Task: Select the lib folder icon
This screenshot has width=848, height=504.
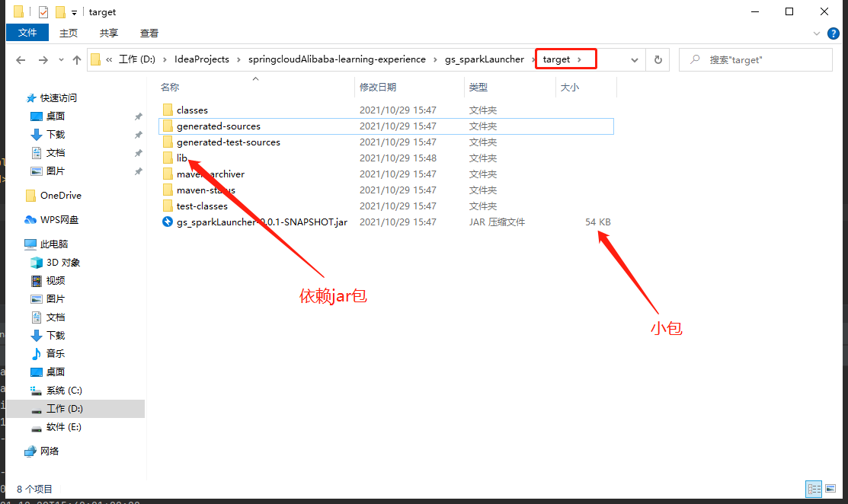Action: pos(168,158)
